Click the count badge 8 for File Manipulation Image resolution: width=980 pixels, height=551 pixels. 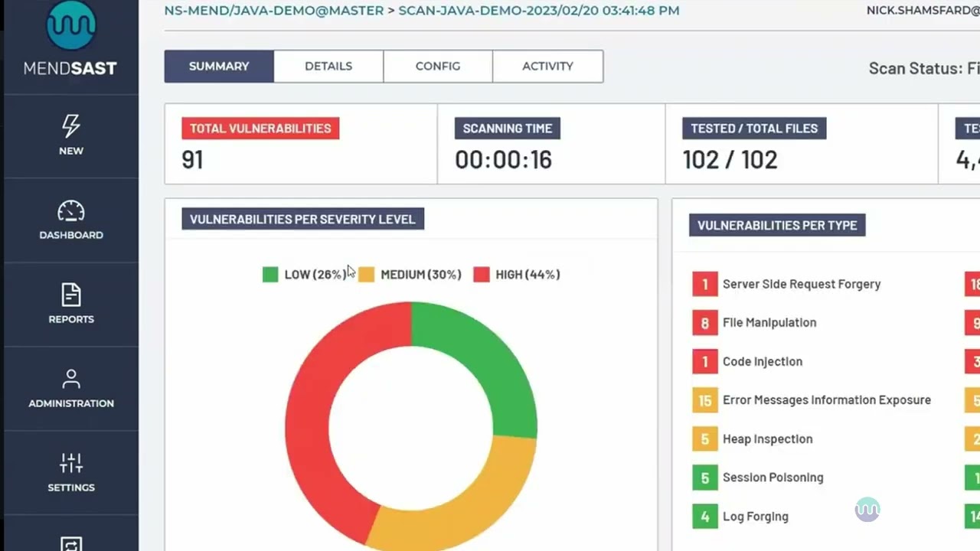coord(705,323)
